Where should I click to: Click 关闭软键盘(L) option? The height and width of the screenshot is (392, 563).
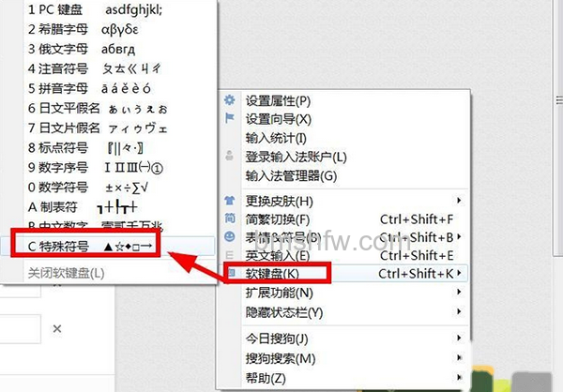[66, 274]
